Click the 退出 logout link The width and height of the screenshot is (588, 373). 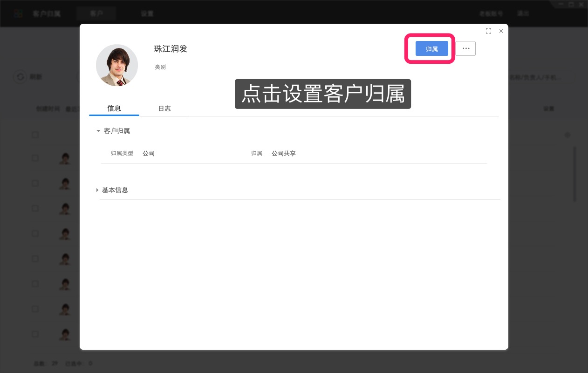click(523, 14)
